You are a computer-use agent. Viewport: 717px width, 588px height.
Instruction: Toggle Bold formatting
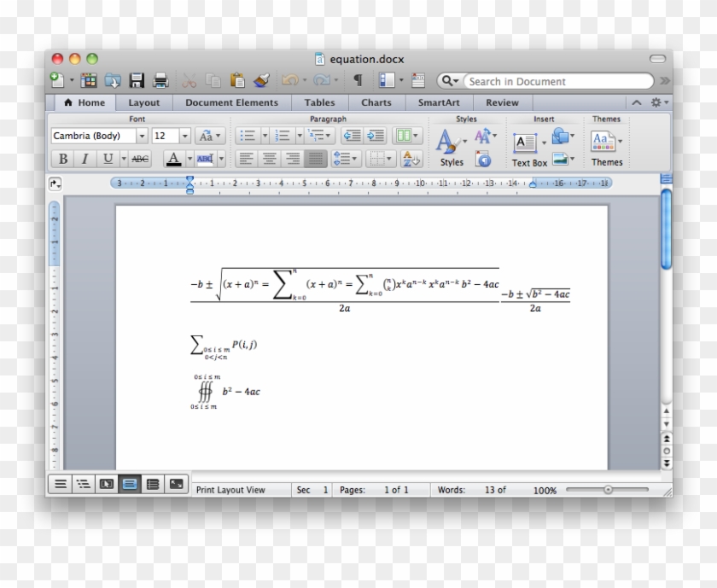point(62,159)
